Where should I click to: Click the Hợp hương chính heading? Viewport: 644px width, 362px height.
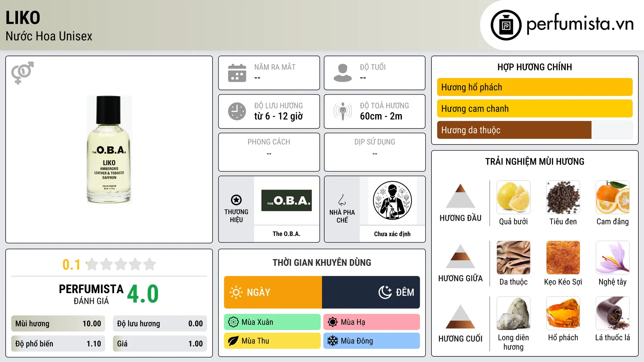tap(535, 67)
